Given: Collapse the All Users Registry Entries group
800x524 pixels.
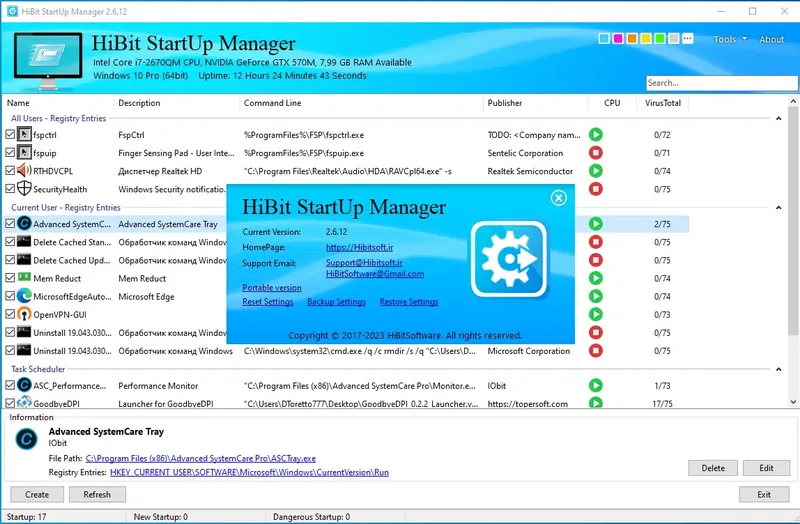Looking at the screenshot, I should point(779,118).
